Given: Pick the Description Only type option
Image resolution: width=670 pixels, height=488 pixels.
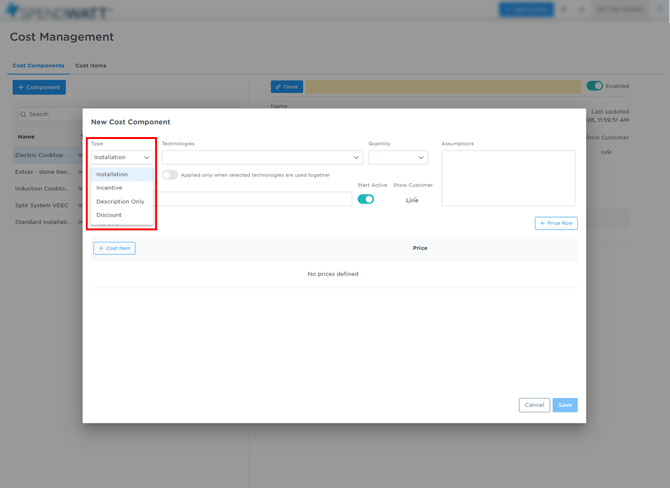Looking at the screenshot, I should [120, 201].
